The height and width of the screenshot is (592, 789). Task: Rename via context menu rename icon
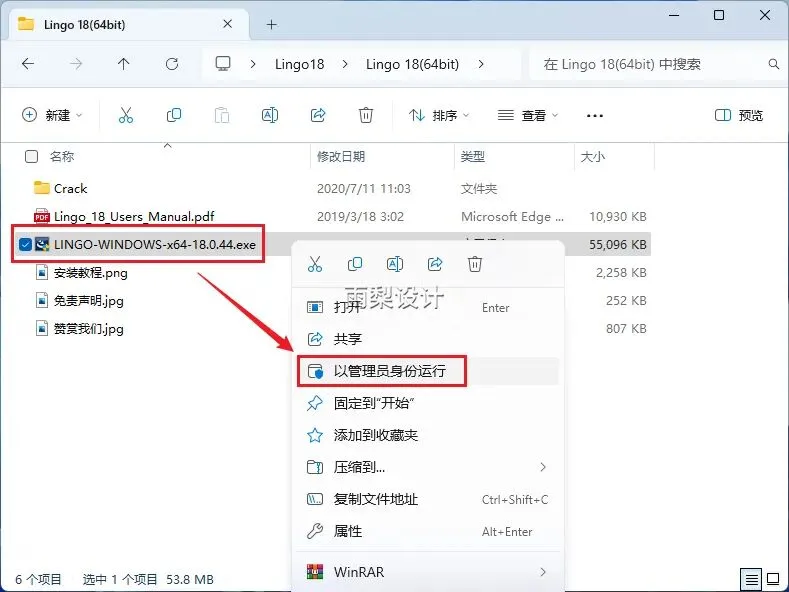point(395,264)
